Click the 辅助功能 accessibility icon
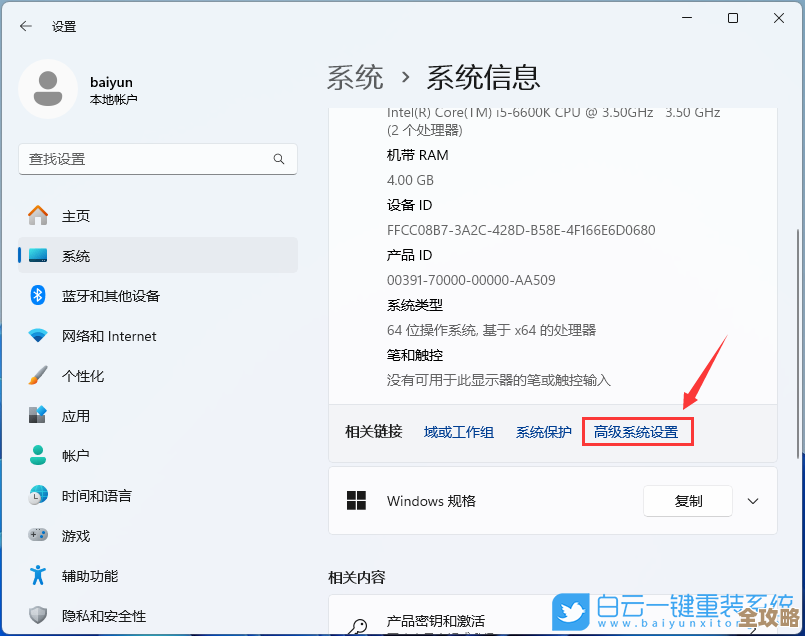The image size is (805, 636). 38,575
